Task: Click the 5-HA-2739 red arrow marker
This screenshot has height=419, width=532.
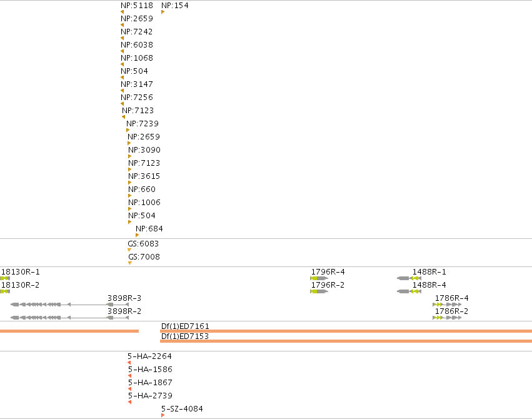Action: (x=129, y=402)
